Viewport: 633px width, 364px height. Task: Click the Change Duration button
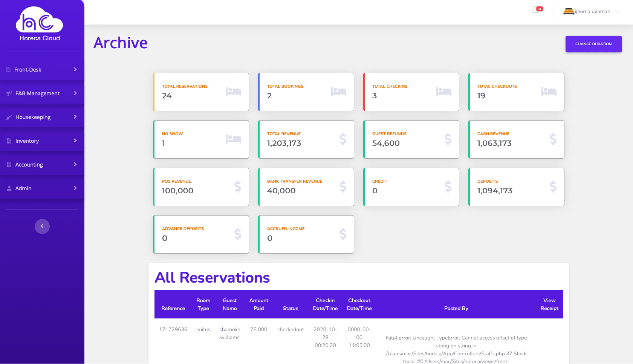(x=593, y=44)
